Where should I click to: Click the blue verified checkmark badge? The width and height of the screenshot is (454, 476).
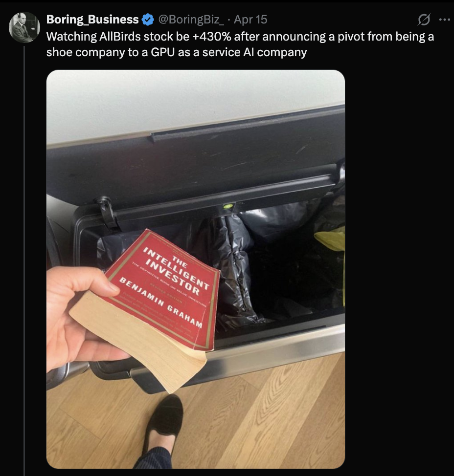(148, 20)
